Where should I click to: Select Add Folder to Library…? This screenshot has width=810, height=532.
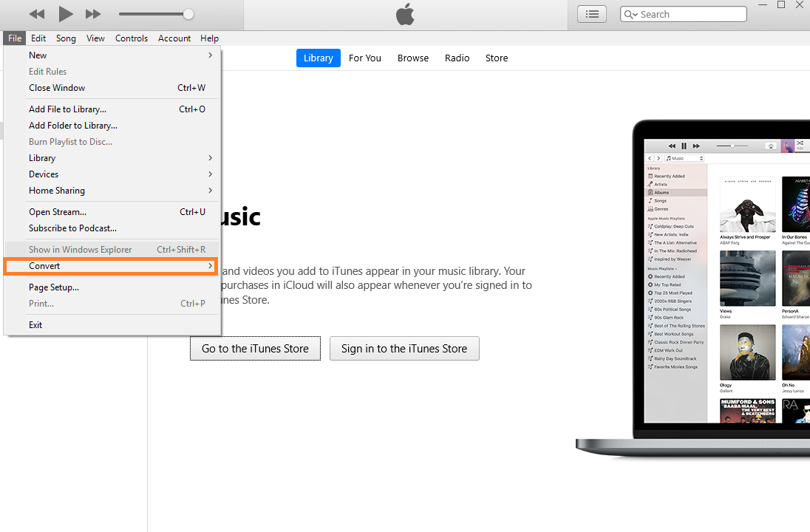click(x=112, y=126)
